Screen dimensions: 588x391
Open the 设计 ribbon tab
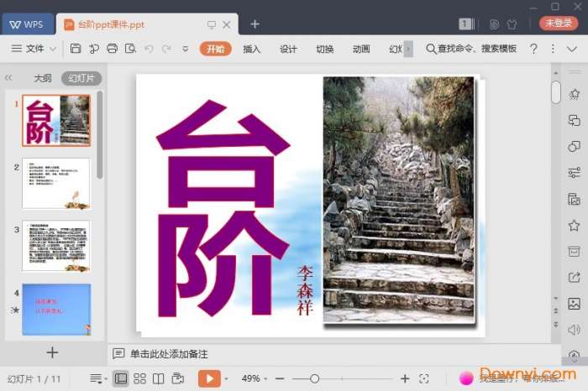pyautogui.click(x=288, y=49)
